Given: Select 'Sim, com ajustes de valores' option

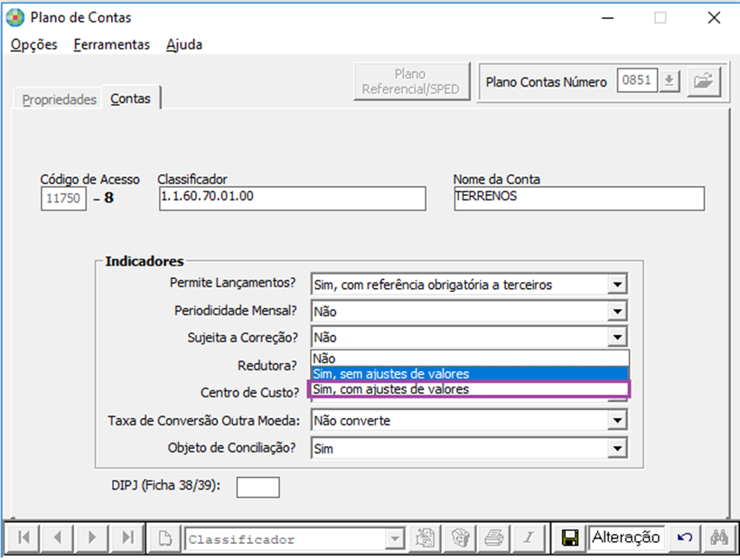Looking at the screenshot, I should 470,389.
